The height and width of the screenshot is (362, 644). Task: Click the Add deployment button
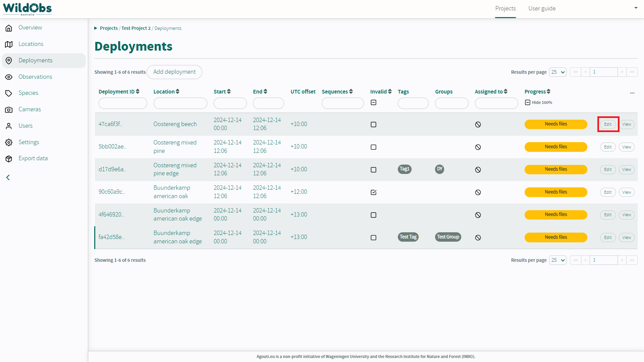[174, 72]
